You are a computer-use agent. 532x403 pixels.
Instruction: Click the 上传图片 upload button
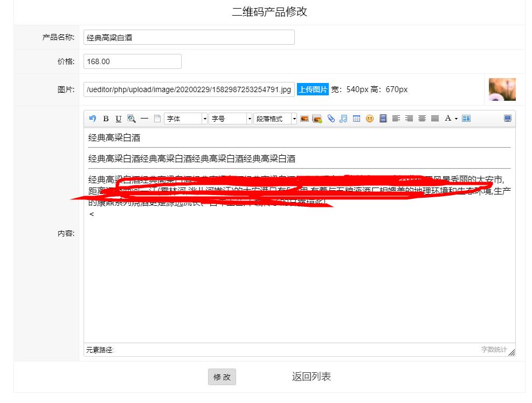coord(313,89)
